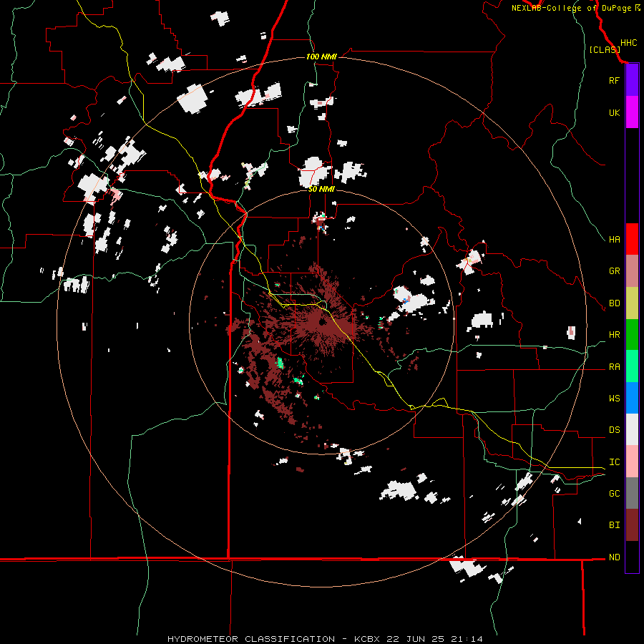Click the UK legend label
The image size is (644, 644).
[614, 112]
